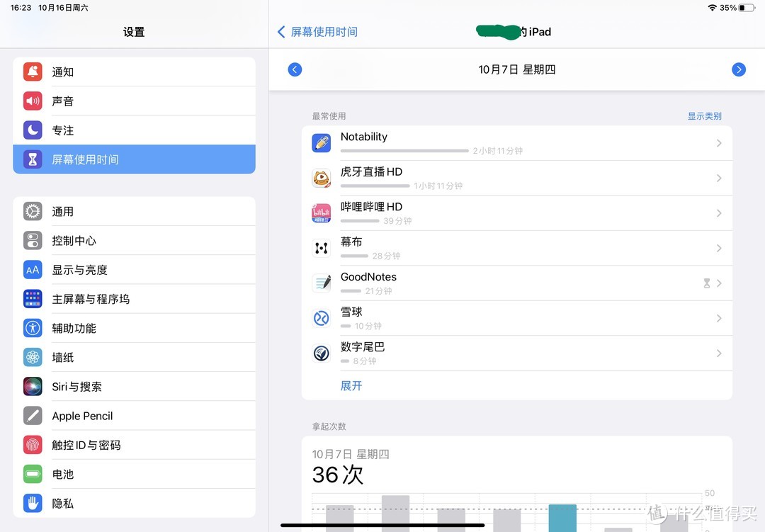Open 幕布 row chevron
The image size is (765, 532).
coord(719,249)
